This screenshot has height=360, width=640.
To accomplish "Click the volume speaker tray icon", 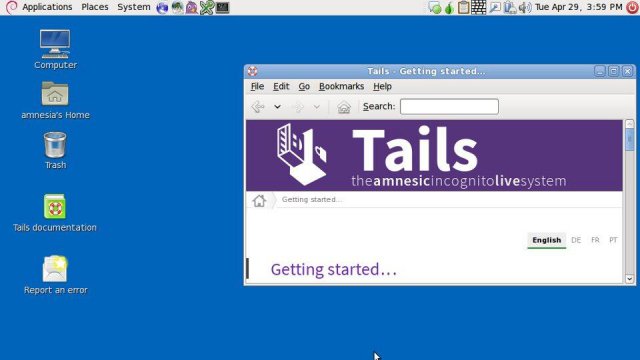I will 525,7.
